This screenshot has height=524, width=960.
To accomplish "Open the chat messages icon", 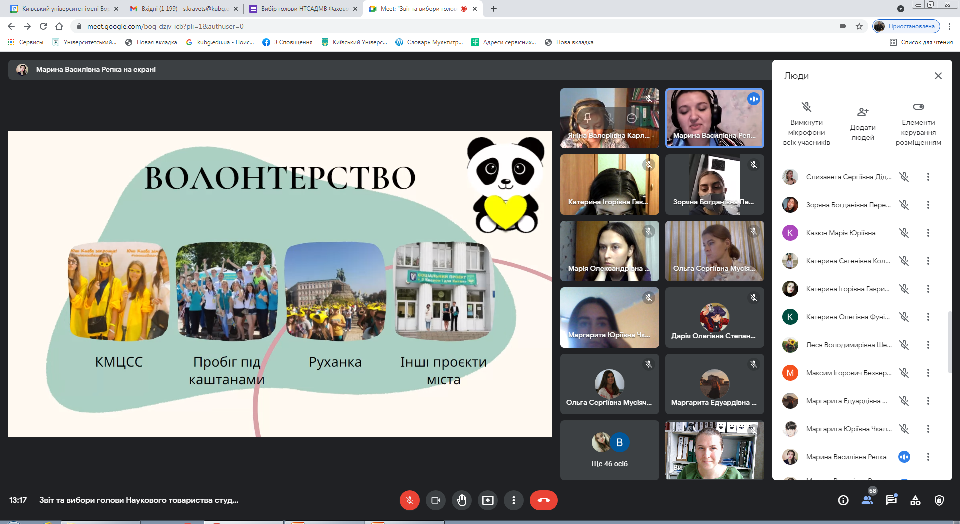I will pyautogui.click(x=891, y=499).
